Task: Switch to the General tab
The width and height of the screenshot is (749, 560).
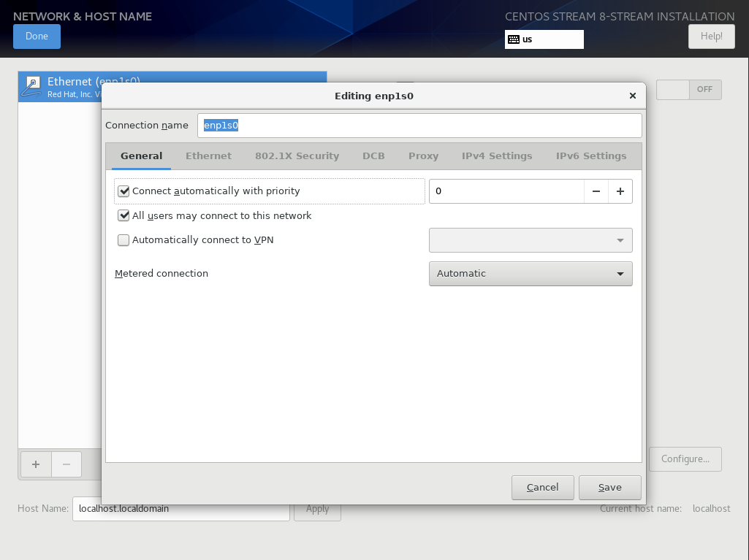Action: click(x=141, y=156)
